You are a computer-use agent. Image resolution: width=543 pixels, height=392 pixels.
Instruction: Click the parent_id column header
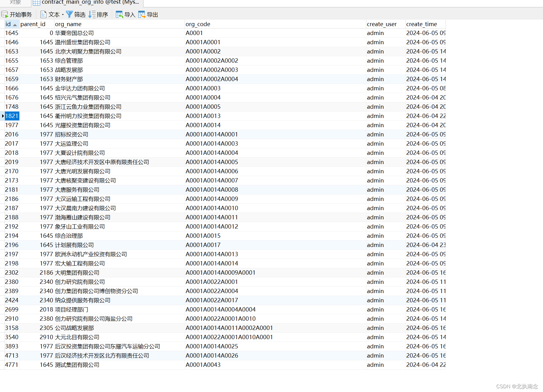coord(37,24)
